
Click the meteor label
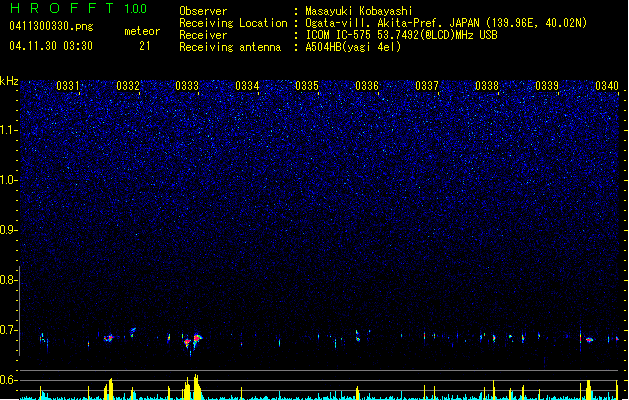click(142, 31)
